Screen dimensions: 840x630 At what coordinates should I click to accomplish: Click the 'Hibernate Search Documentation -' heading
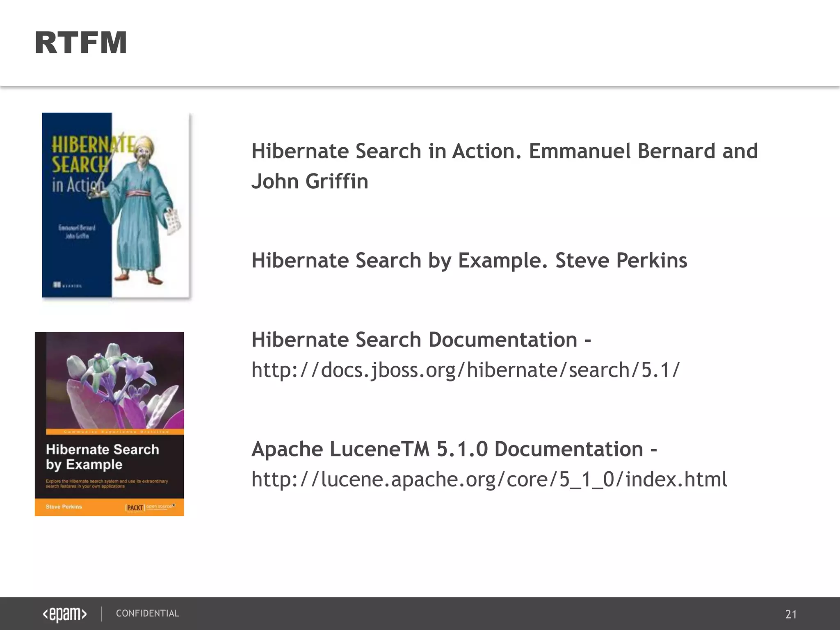(x=421, y=340)
